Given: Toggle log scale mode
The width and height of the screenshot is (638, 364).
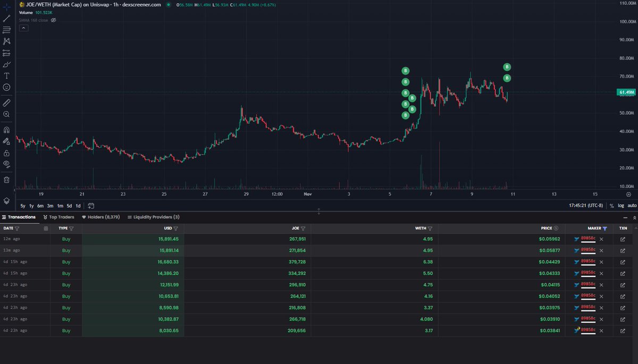Looking at the screenshot, I should click(620, 206).
